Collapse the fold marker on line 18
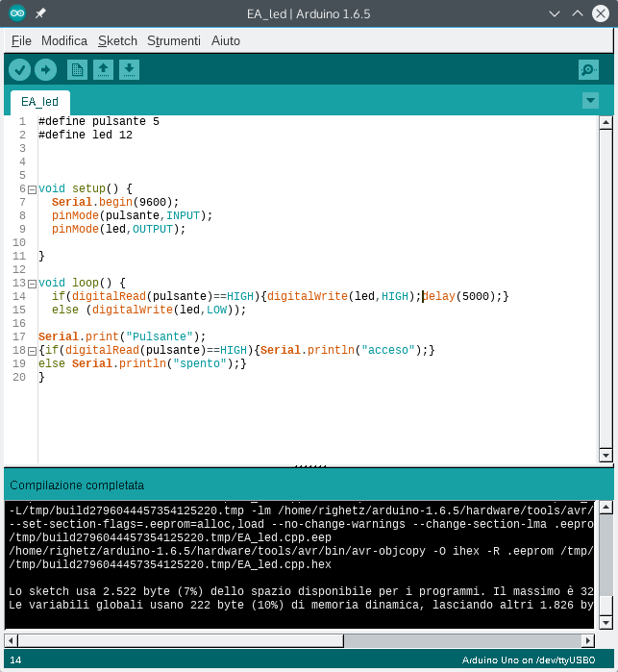 tap(32, 351)
